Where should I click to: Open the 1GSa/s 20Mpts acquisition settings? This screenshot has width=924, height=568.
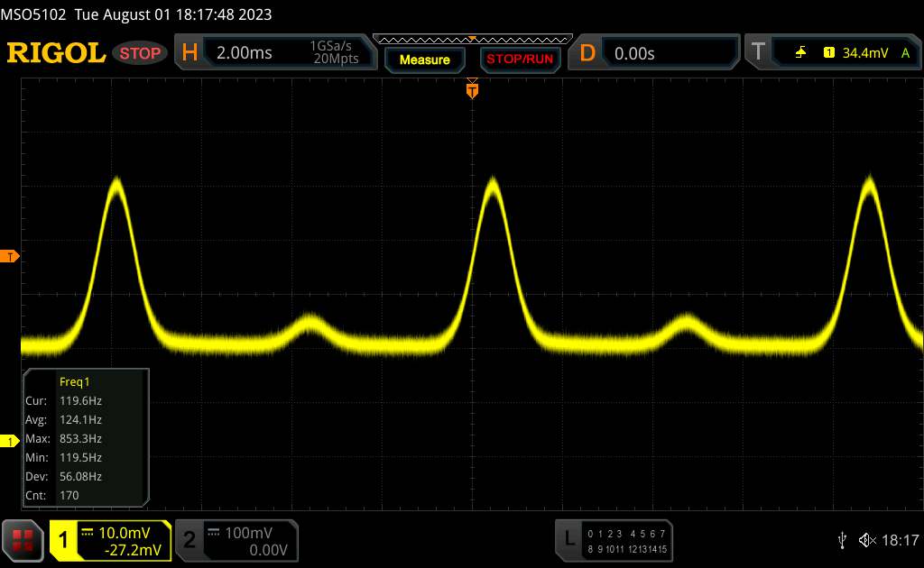pos(334,53)
